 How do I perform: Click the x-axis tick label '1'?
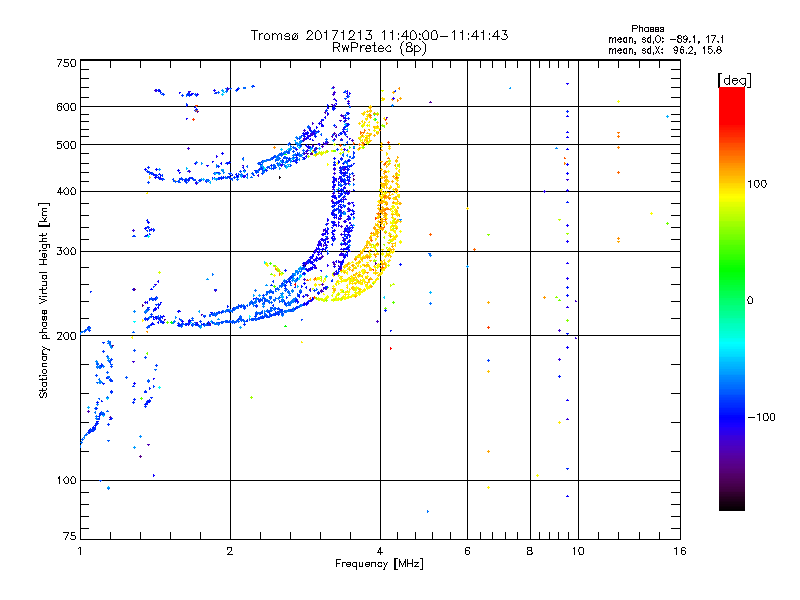[80, 551]
